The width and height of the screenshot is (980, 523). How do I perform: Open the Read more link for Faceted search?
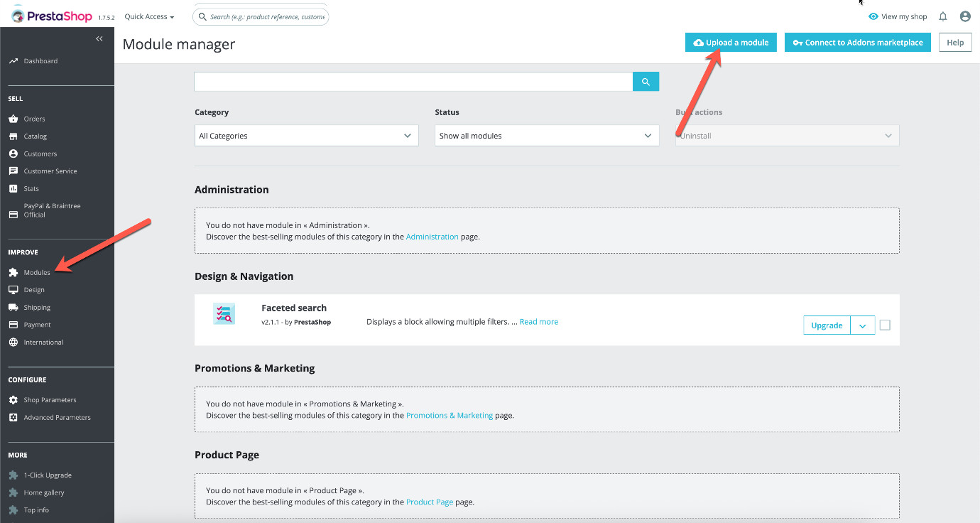538,321
